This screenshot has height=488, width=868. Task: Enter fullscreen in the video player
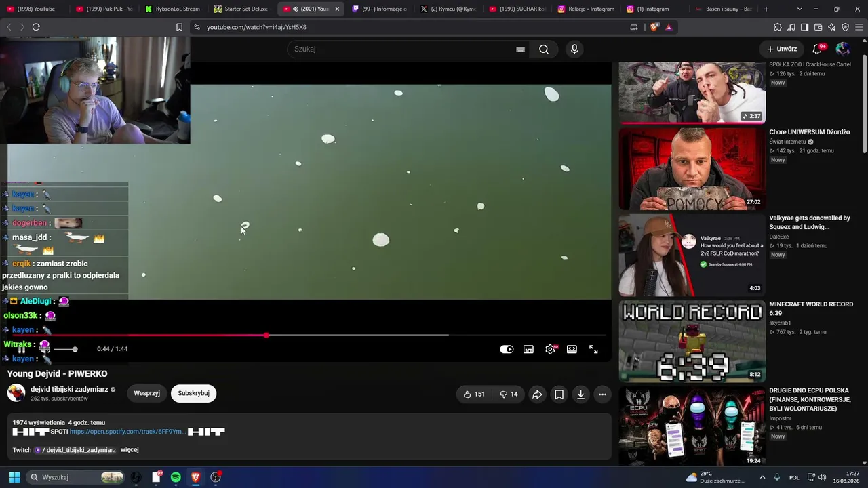593,349
